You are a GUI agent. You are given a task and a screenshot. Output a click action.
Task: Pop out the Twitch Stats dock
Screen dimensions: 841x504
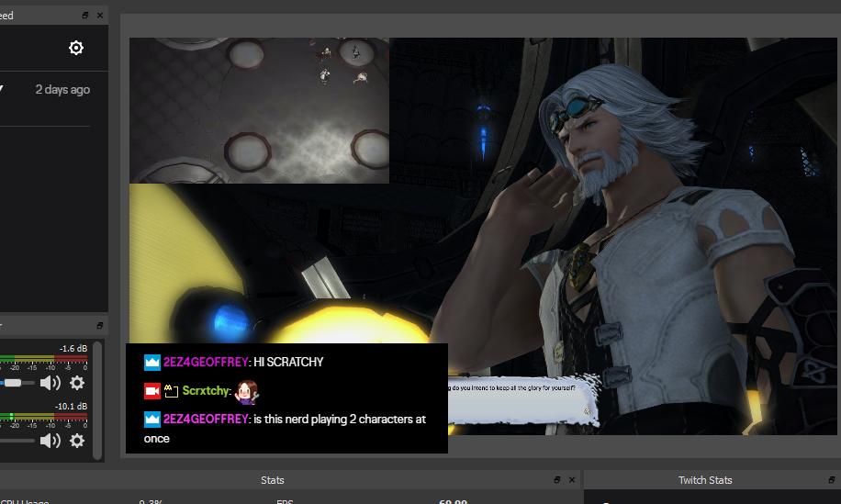tap(831, 480)
